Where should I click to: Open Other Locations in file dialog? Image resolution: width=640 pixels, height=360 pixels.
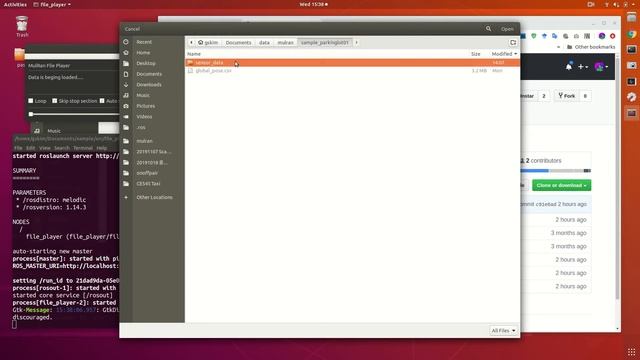tap(154, 197)
